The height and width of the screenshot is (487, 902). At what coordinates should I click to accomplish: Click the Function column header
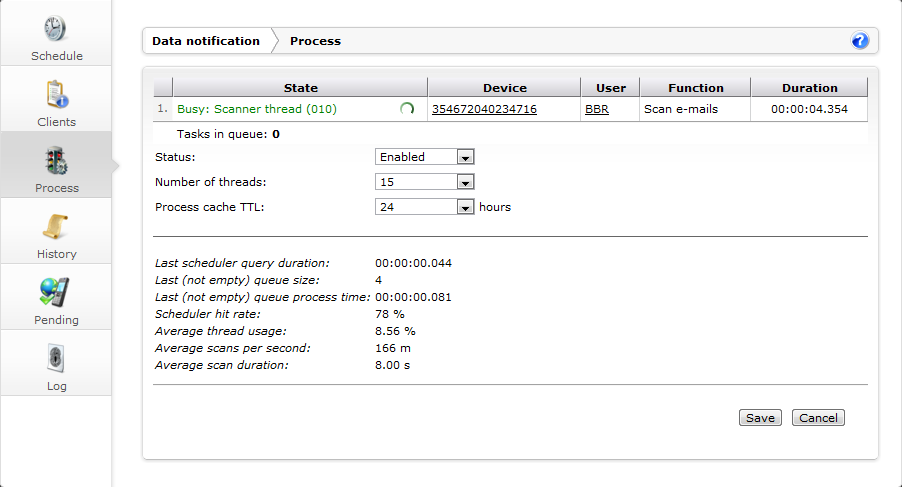coord(695,88)
